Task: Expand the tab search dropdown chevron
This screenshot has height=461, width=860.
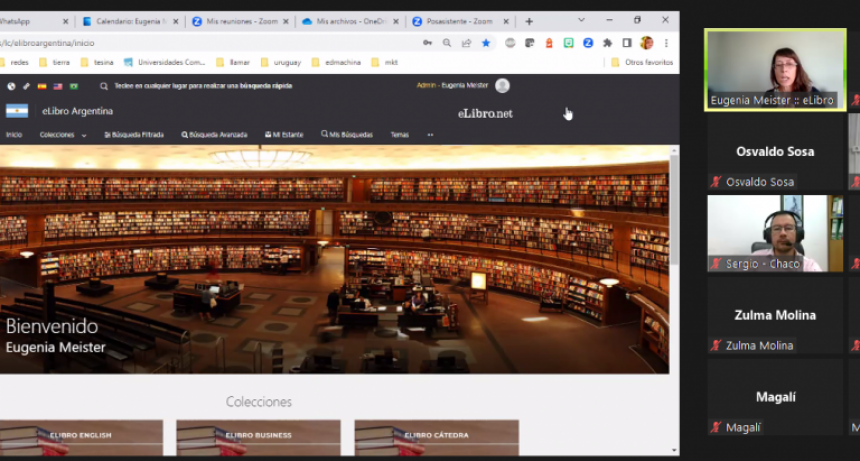Action: pyautogui.click(x=581, y=20)
